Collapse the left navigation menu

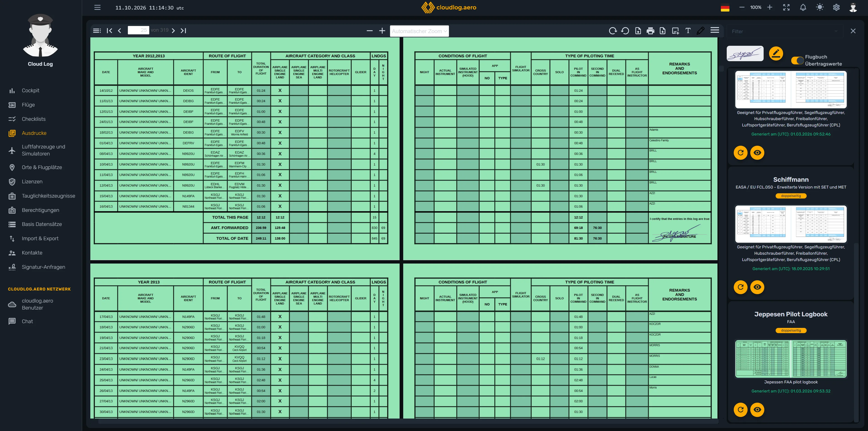[x=97, y=7]
